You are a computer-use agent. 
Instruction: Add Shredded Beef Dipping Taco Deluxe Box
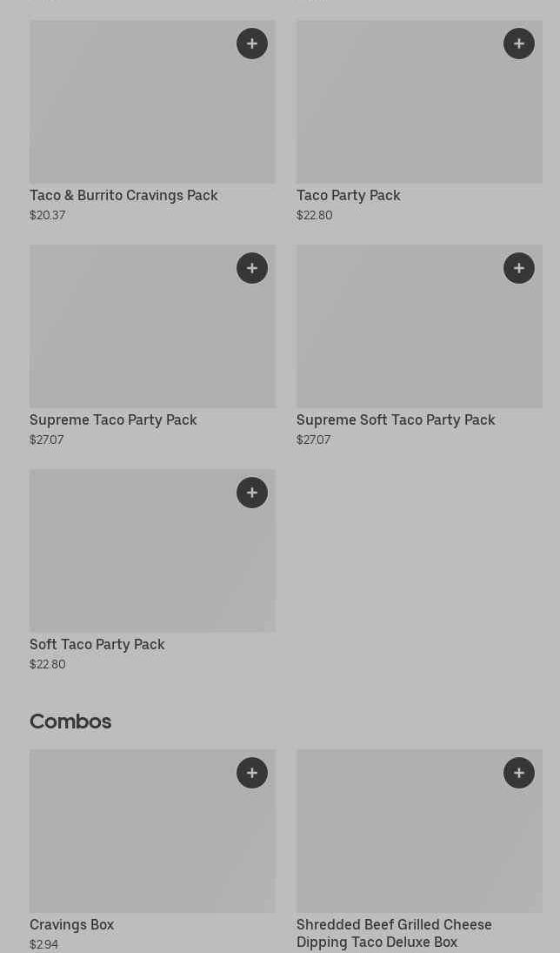pos(519,773)
